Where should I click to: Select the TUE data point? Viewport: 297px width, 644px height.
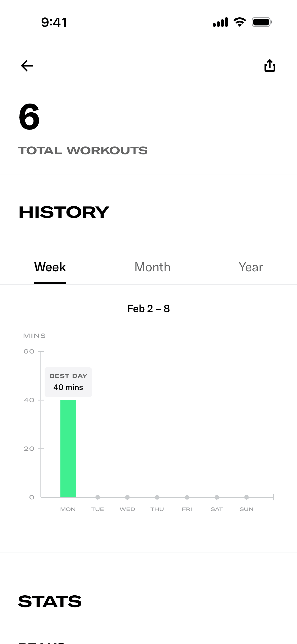[98, 497]
